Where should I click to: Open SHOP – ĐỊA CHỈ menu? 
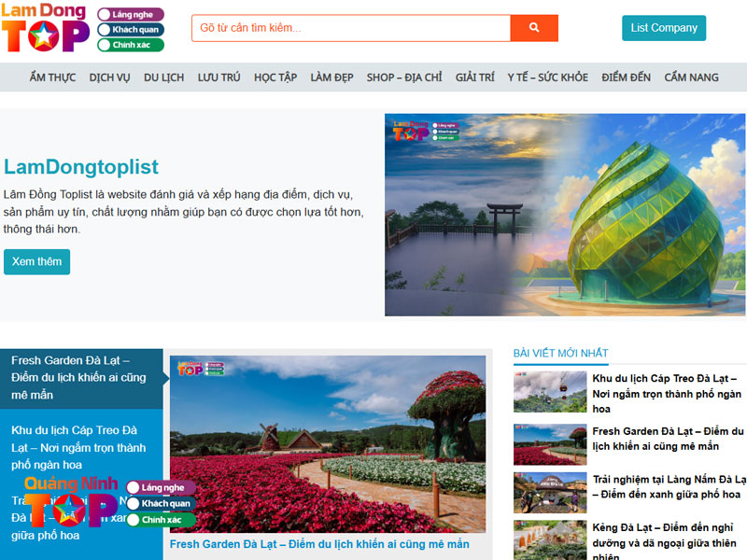tap(403, 77)
